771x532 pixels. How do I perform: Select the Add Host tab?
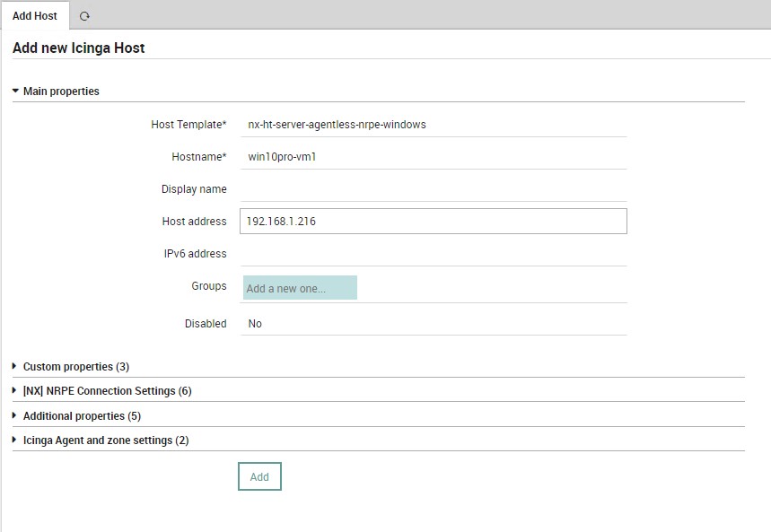pos(34,16)
